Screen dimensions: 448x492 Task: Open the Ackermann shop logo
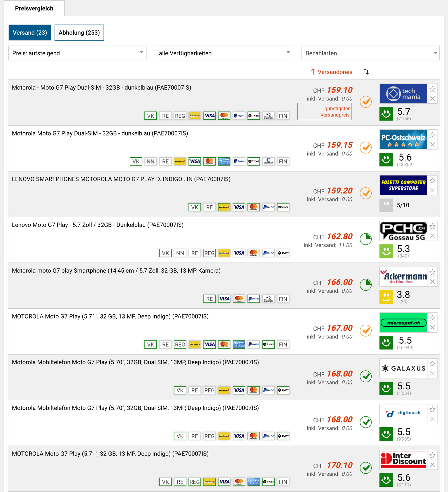(x=403, y=277)
